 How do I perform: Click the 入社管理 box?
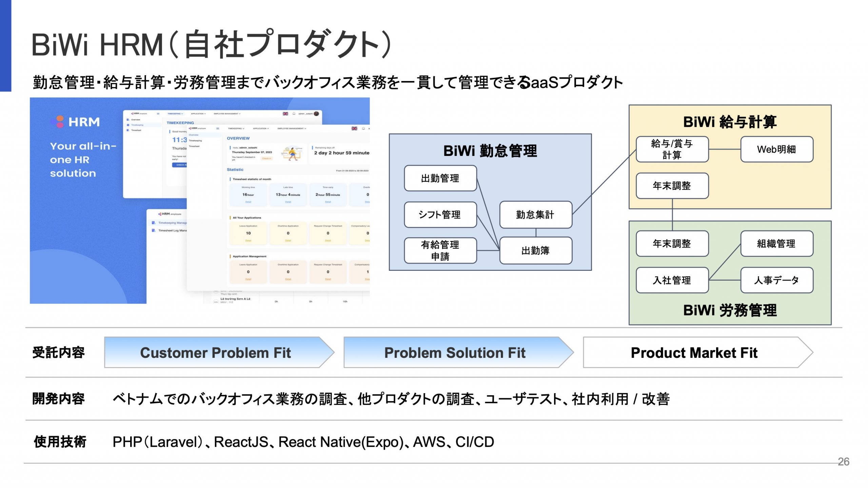(672, 280)
